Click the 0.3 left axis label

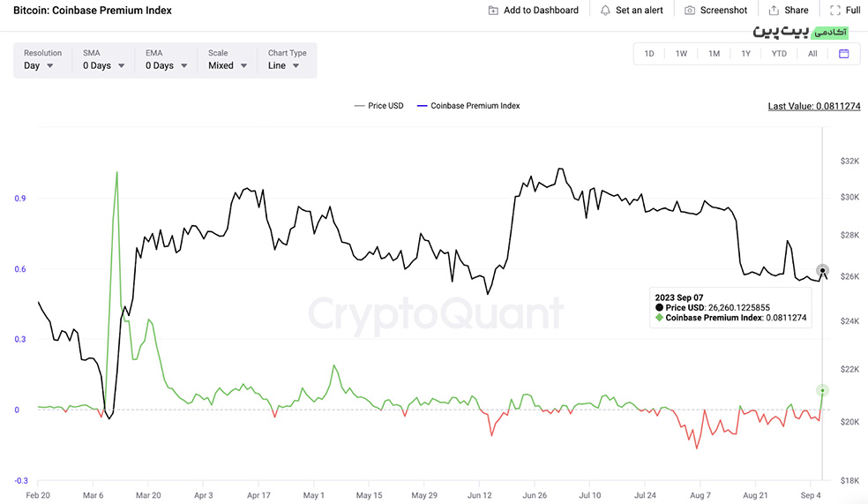click(x=20, y=340)
